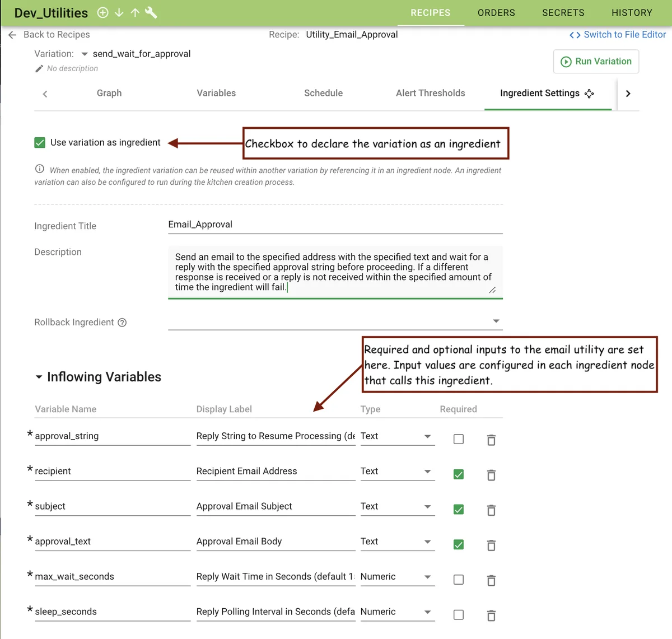The image size is (672, 639).
Task: Click Switch to File Editor link
Action: click(x=618, y=35)
